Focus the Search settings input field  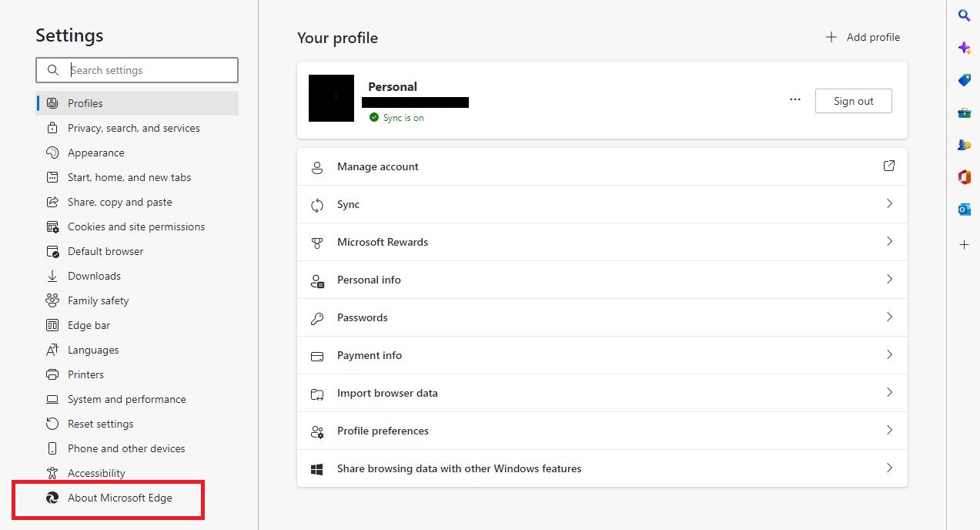146,70
